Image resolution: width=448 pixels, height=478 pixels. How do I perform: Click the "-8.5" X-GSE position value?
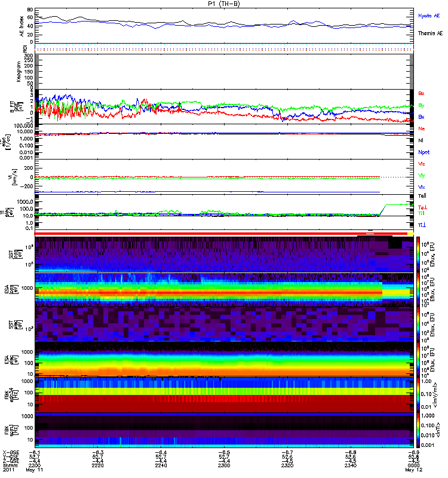tap(224, 453)
